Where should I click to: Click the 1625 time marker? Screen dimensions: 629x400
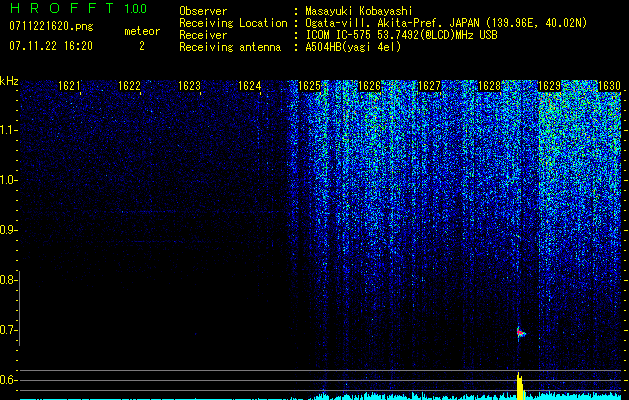click(309, 86)
